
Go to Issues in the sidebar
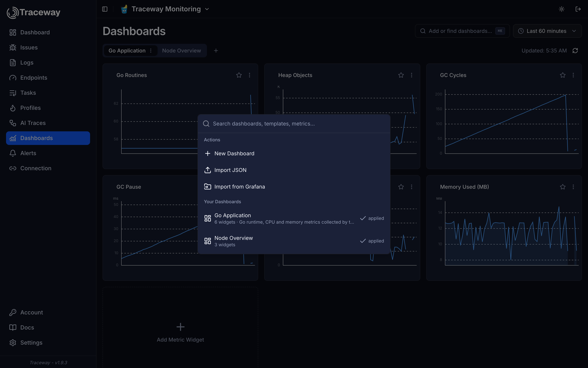pos(48,47)
